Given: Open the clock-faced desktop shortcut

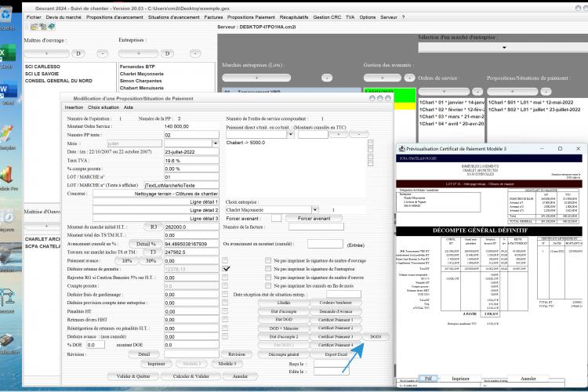Looking at the screenshot, I should point(7,217).
